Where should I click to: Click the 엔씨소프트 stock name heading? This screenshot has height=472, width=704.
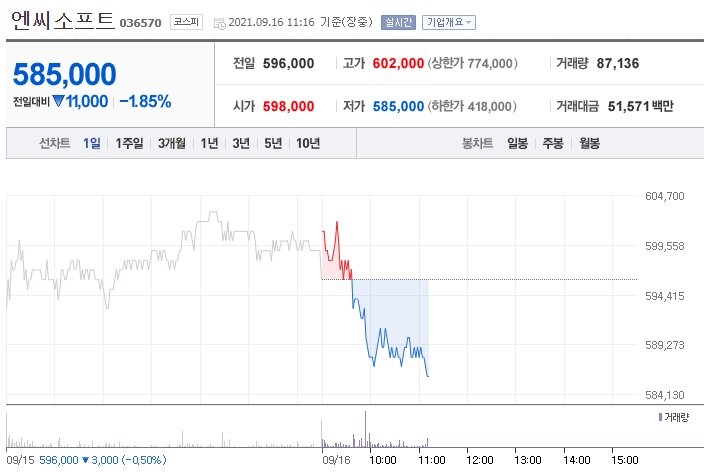[62, 20]
